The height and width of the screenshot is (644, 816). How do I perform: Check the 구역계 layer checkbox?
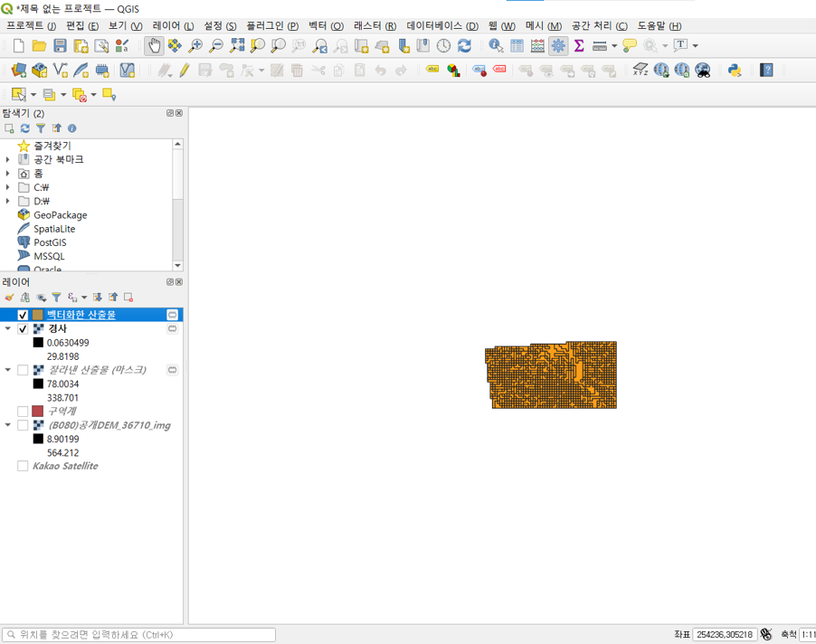coord(23,411)
